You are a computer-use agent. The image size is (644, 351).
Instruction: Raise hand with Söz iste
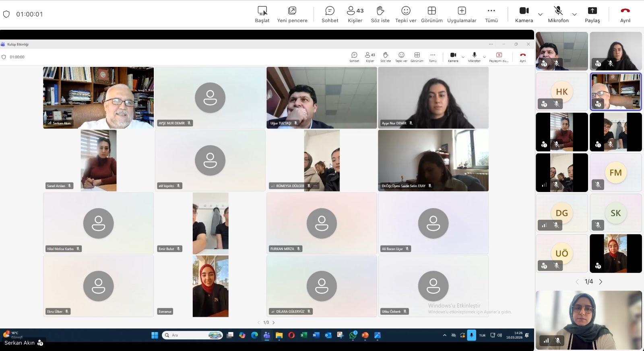coord(380,14)
